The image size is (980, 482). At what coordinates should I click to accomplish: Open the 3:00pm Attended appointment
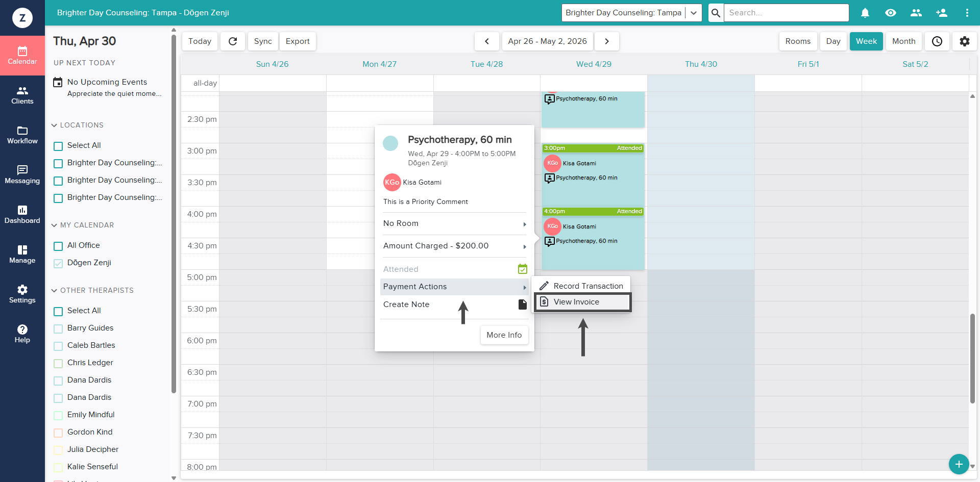593,175
